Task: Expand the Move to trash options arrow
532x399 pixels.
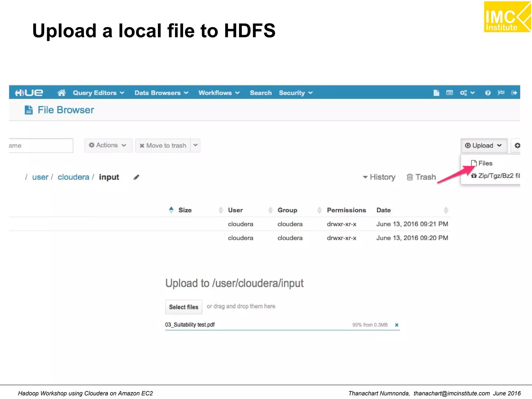Action: [195, 145]
